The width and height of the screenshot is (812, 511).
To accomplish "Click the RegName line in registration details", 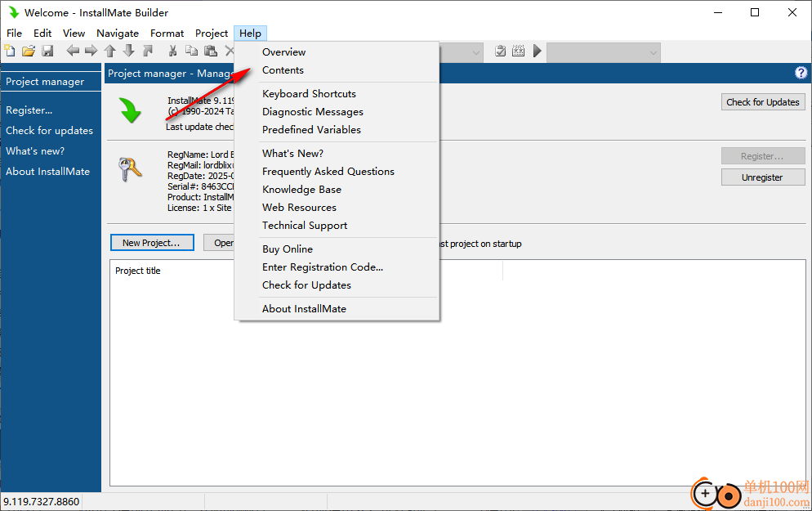I will (x=200, y=155).
